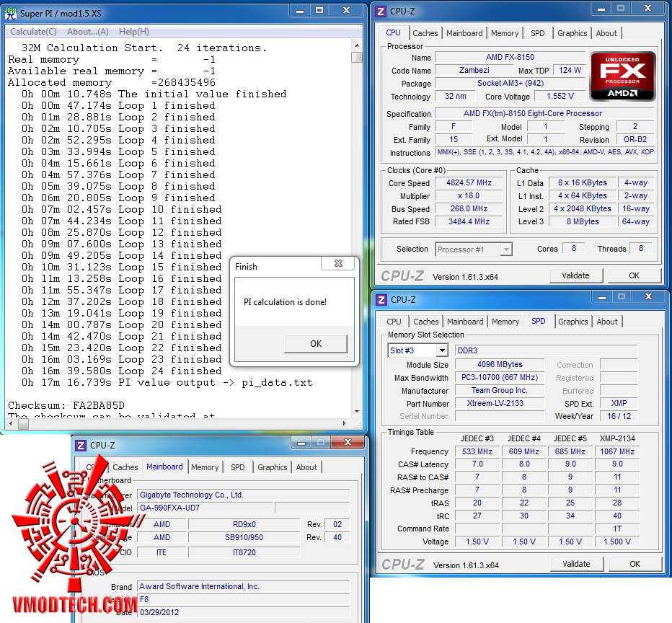The width and height of the screenshot is (672, 623).
Task: Minimize the CPU-Z Mainboard window
Action: coord(301,443)
